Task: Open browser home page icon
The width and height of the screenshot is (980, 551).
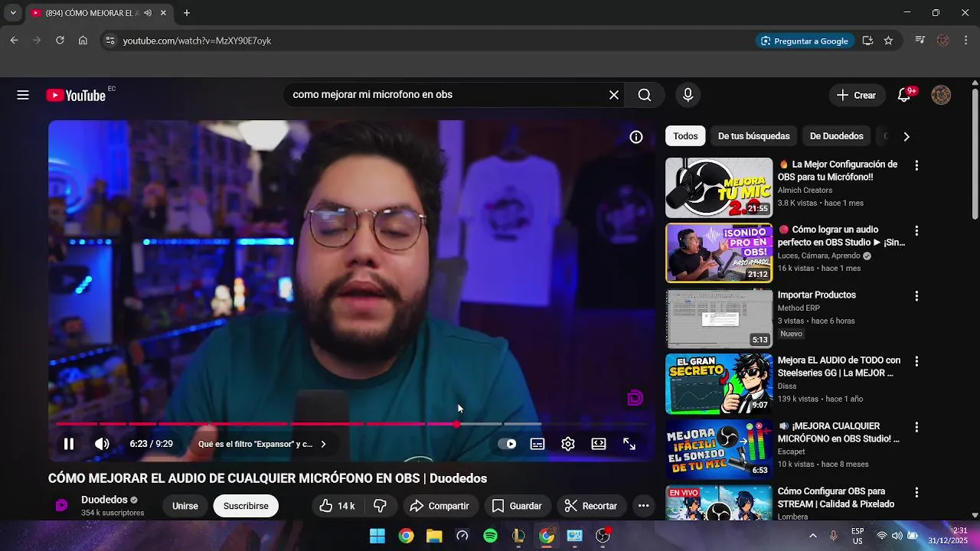Action: pos(83,41)
